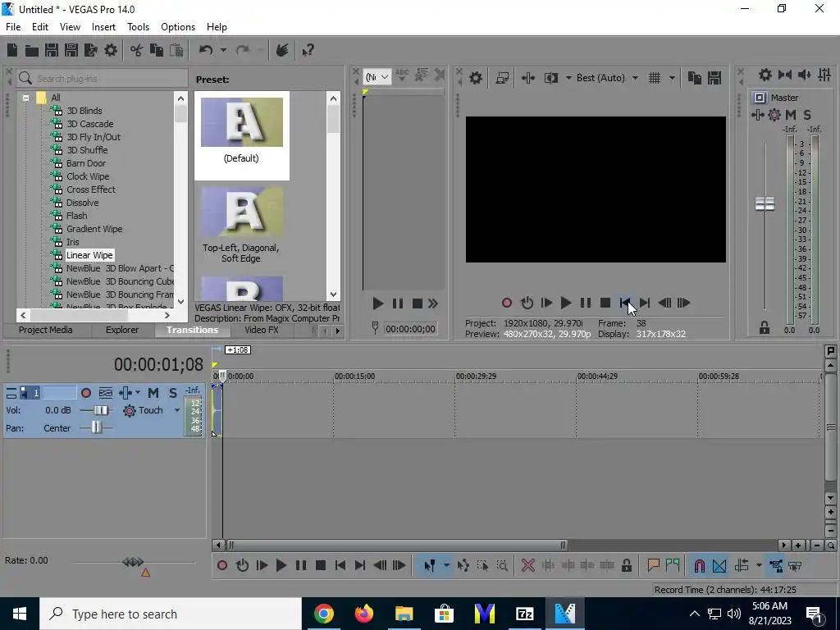Toggle automatic crossfades button
The height and width of the screenshot is (630, 840).
coord(719,565)
